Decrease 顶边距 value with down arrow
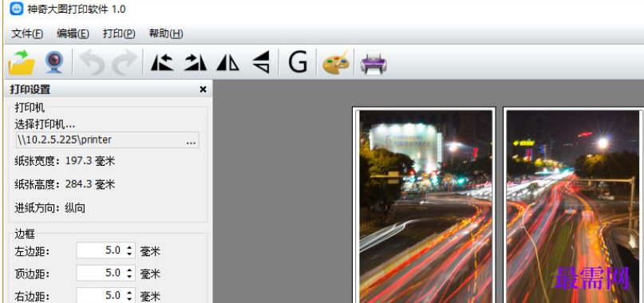644x303 pixels. (x=130, y=277)
